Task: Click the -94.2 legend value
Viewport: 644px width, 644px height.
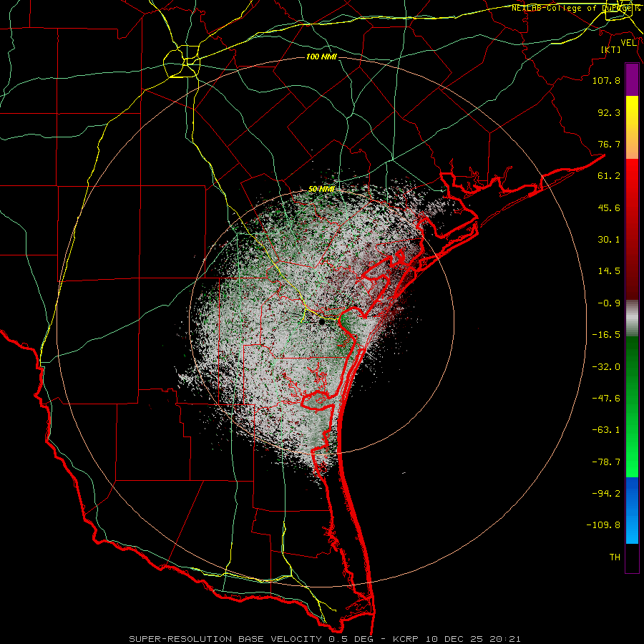Action: pyautogui.click(x=606, y=494)
